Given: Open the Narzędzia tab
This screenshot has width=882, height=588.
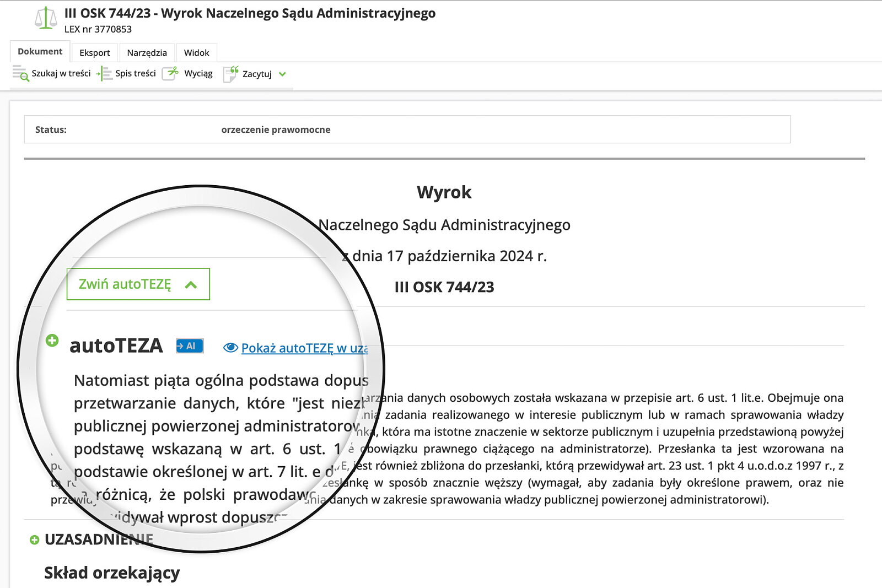Looking at the screenshot, I should [147, 53].
